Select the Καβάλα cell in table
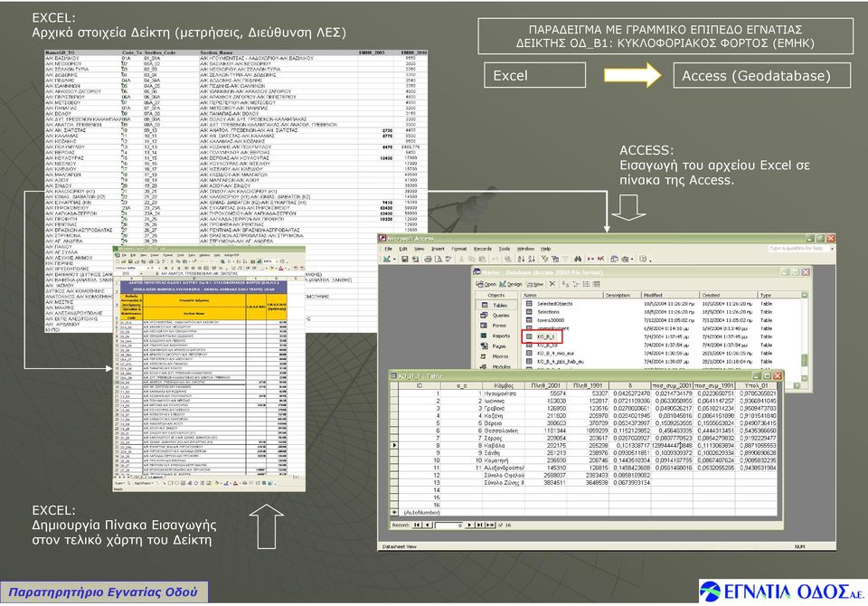 [505, 445]
